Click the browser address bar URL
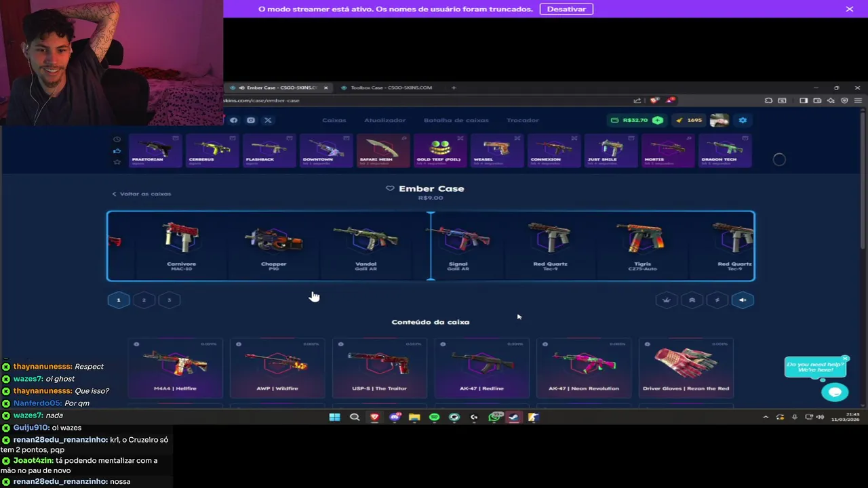 click(262, 100)
